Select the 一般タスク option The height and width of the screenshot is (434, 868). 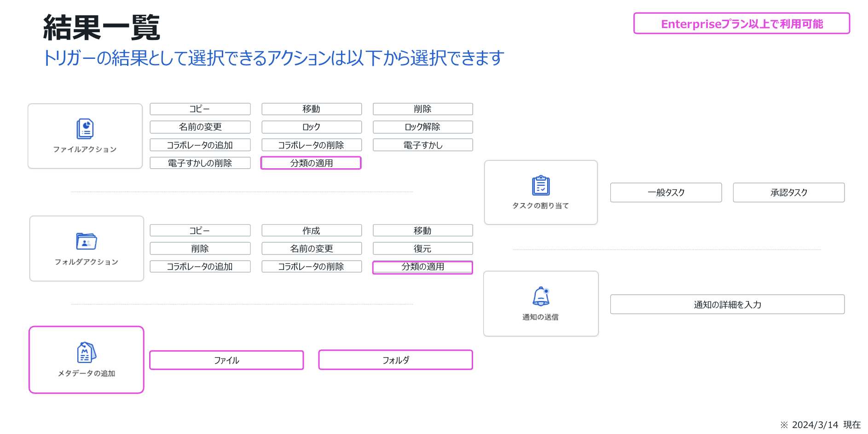[x=666, y=193]
